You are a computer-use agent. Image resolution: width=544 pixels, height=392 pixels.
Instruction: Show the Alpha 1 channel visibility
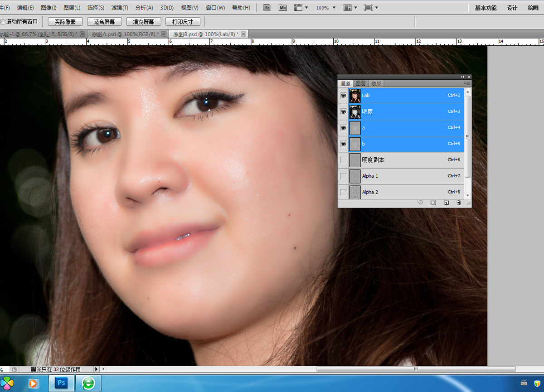[x=343, y=176]
